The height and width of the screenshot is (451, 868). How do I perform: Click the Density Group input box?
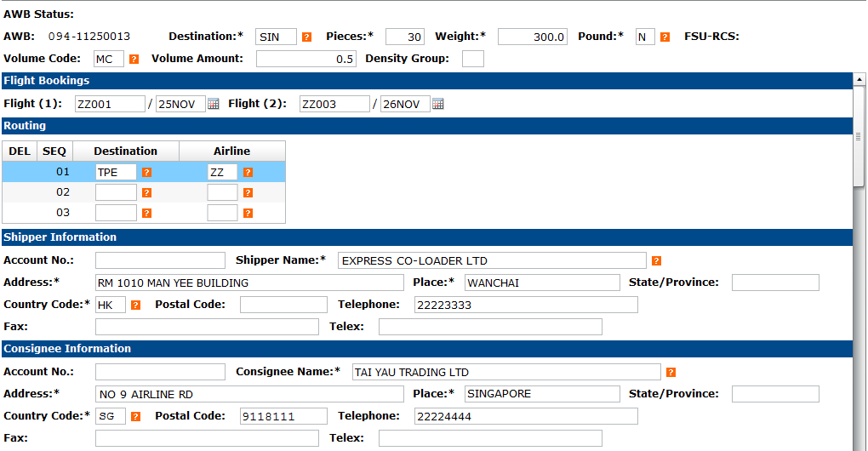pyautogui.click(x=472, y=59)
